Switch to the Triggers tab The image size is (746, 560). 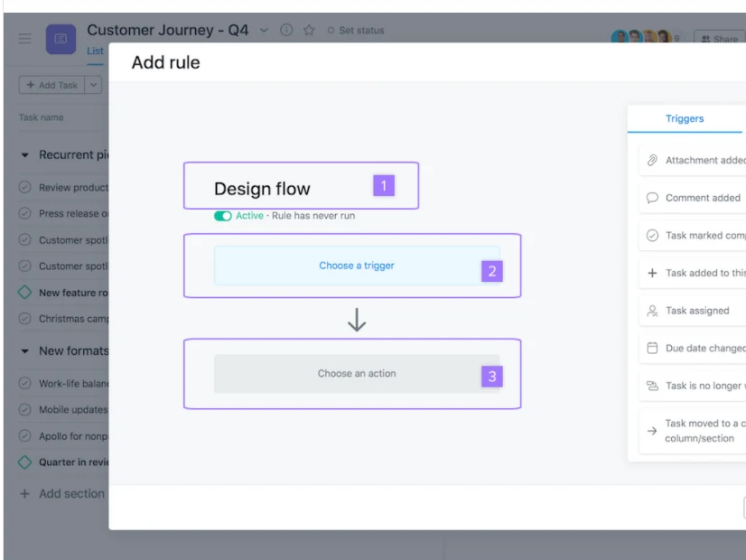685,118
